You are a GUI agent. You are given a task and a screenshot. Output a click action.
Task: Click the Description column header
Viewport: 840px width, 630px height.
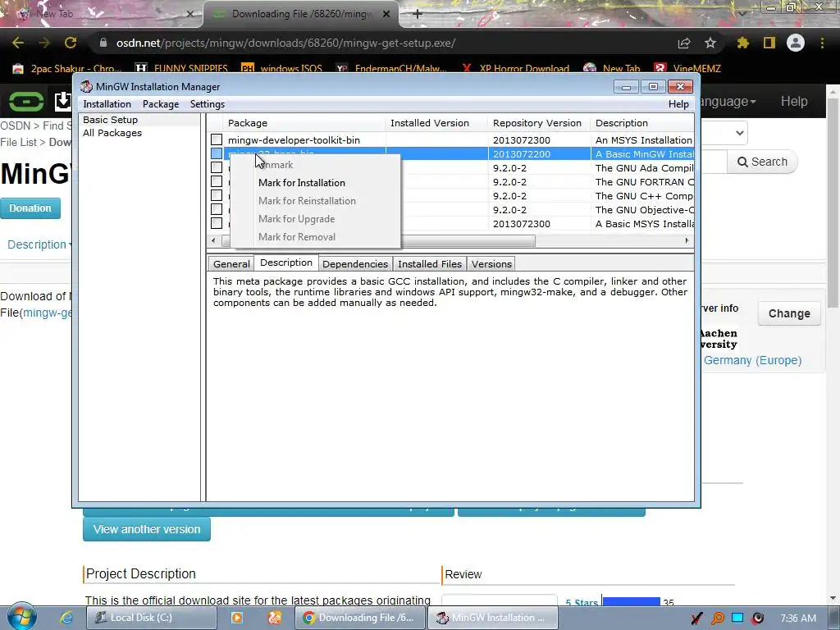coord(641,123)
